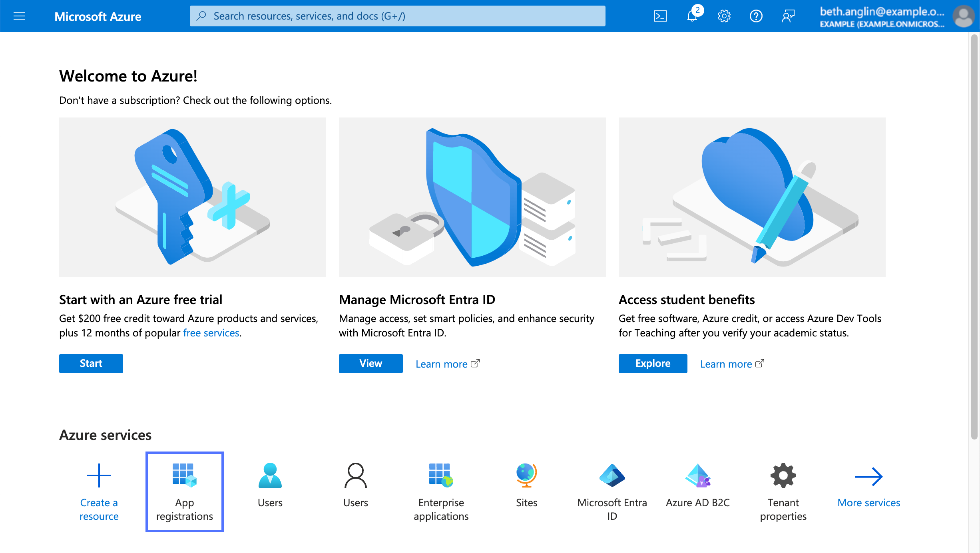The width and height of the screenshot is (980, 553).
Task: Open the feedback icon in header
Action: [x=788, y=16]
